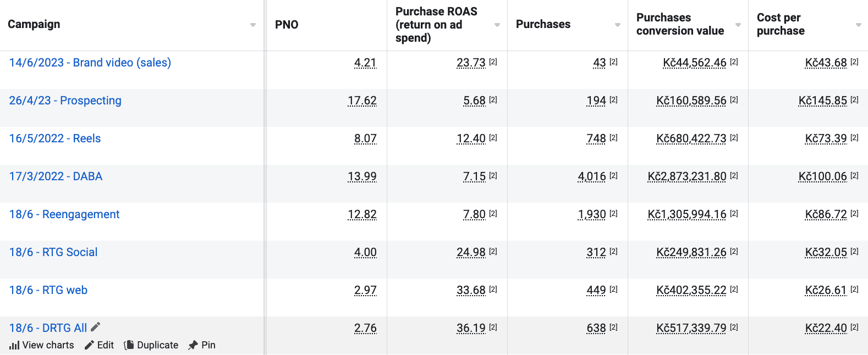The image size is (868, 355).
Task: Click the PNO column header
Action: (x=287, y=25)
